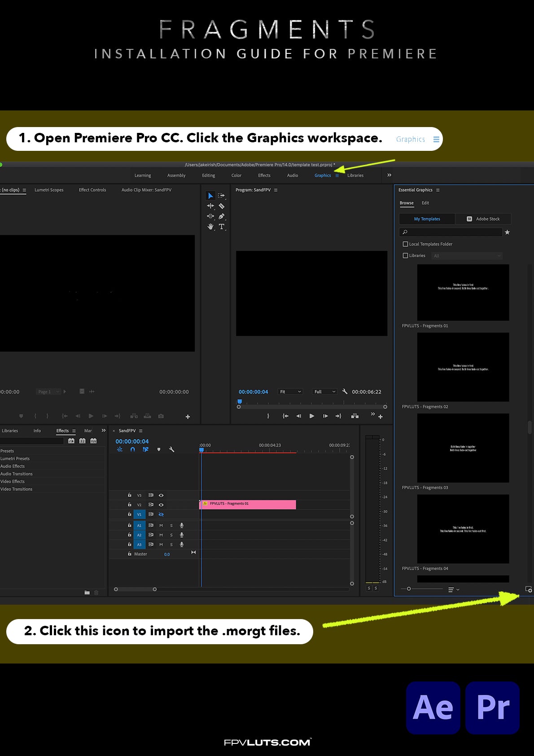
Task: Select the FPVLUTS - Fragments 01 timeline clip
Action: (x=248, y=504)
